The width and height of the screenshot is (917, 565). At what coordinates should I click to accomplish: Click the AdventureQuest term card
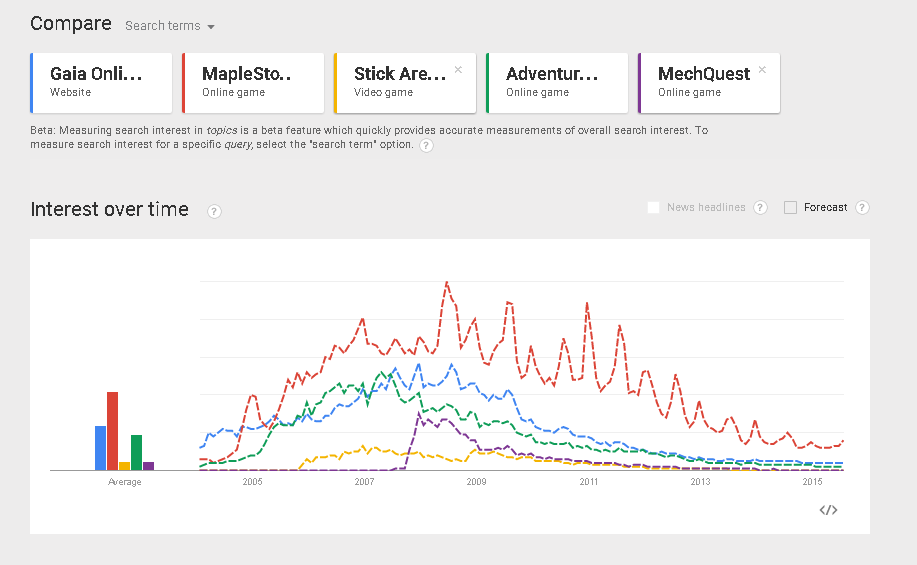557,82
